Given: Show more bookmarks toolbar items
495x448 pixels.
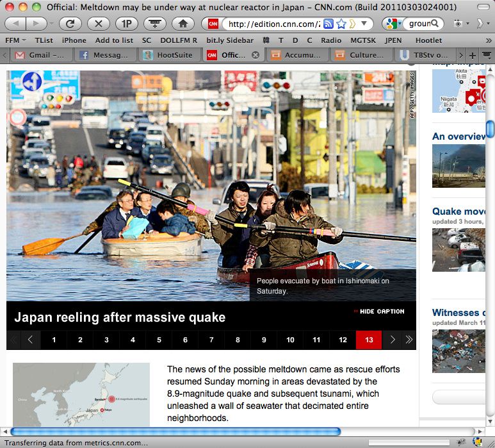Looking at the screenshot, I should point(489,40).
